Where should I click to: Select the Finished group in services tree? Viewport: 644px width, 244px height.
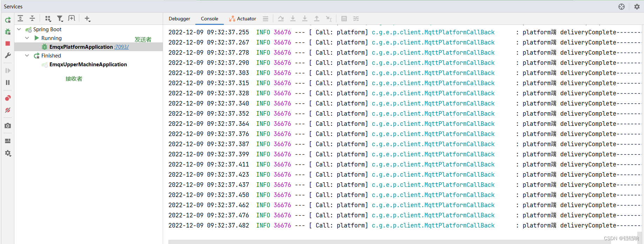pos(51,56)
